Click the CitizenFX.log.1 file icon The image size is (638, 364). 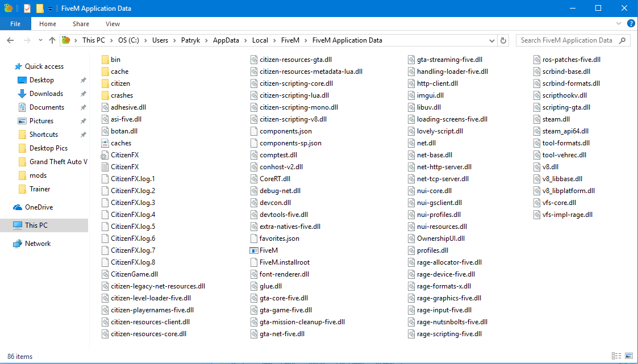coord(105,179)
